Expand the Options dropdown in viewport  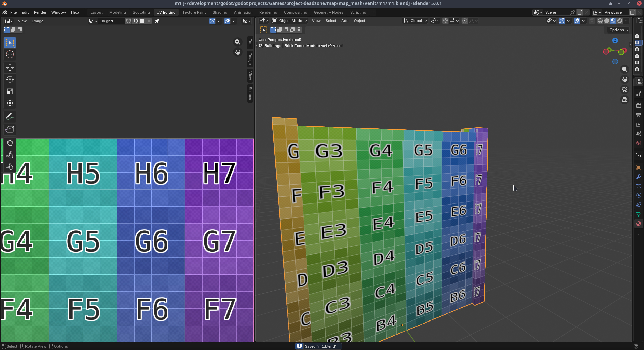(619, 30)
